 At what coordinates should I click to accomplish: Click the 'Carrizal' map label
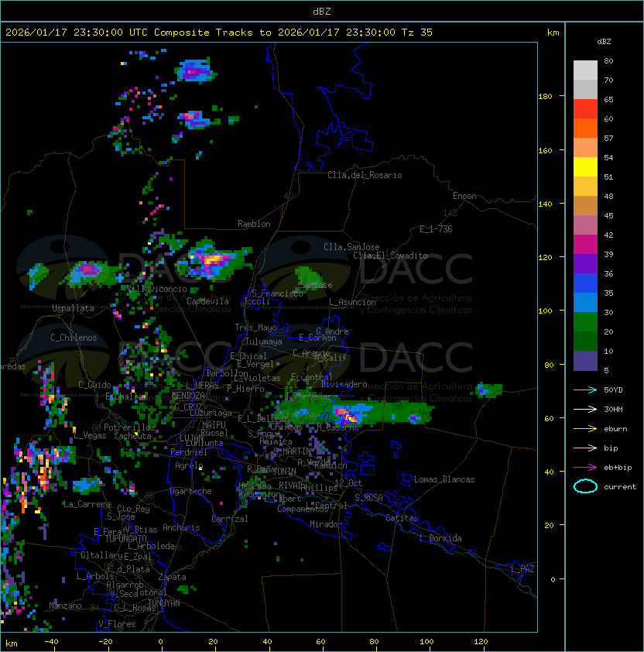230,519
